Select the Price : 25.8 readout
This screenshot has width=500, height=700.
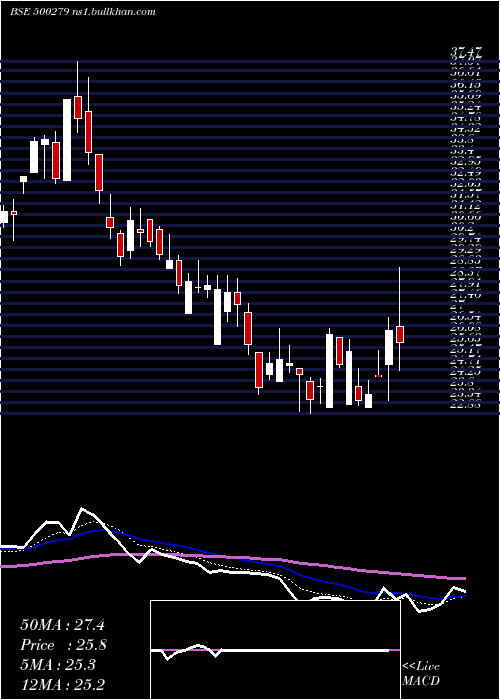click(x=63, y=645)
